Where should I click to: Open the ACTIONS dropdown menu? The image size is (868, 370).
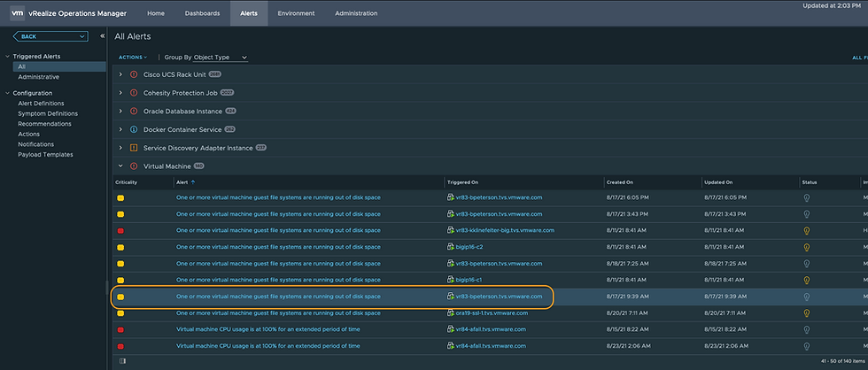[x=133, y=57]
